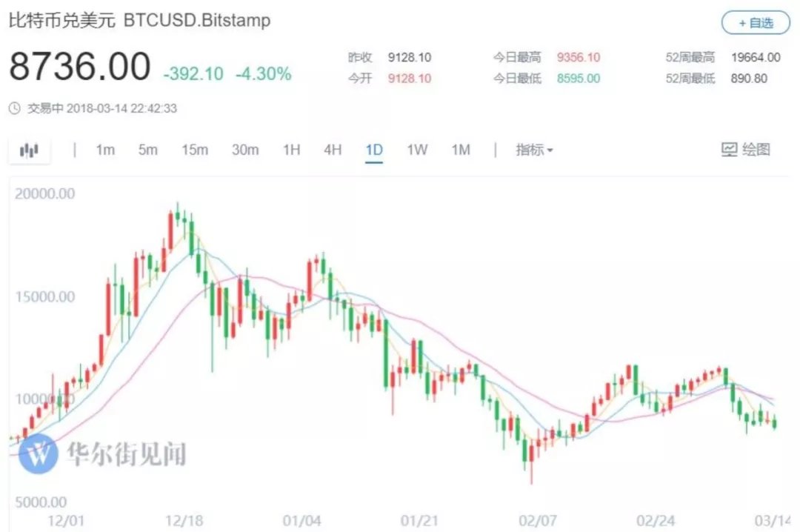800x532 pixels.
Task: Click the 8736.00 current price
Action: (79, 67)
